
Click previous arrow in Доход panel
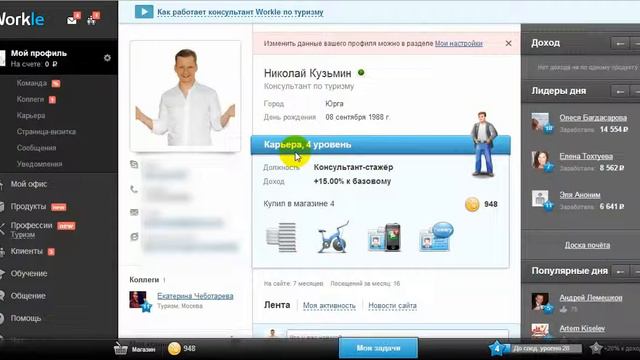pyautogui.click(x=620, y=43)
